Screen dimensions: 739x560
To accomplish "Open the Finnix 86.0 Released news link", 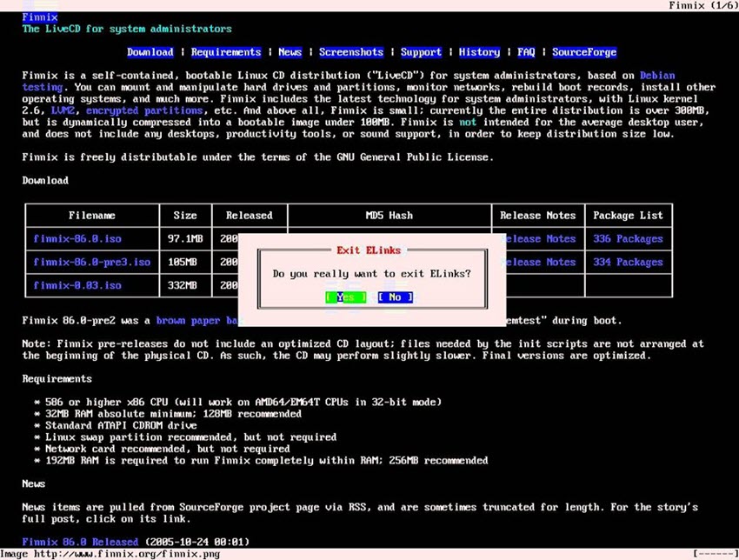I will (x=80, y=542).
